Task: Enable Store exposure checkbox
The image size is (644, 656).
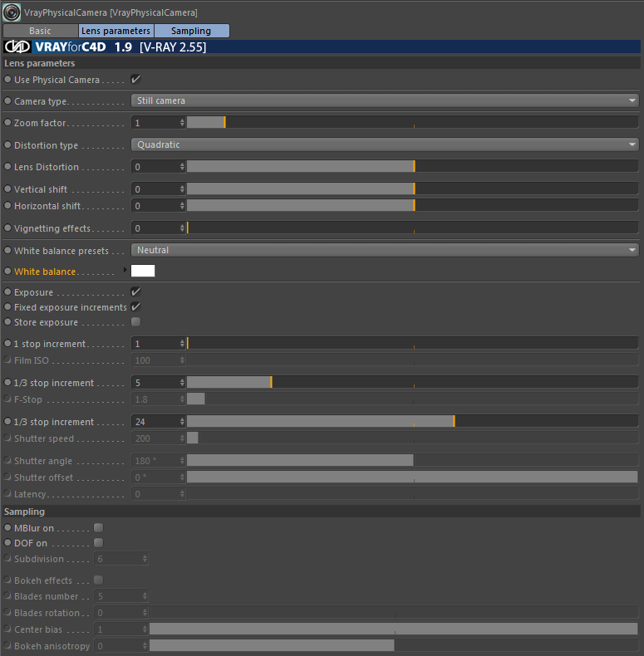Action: [x=135, y=321]
